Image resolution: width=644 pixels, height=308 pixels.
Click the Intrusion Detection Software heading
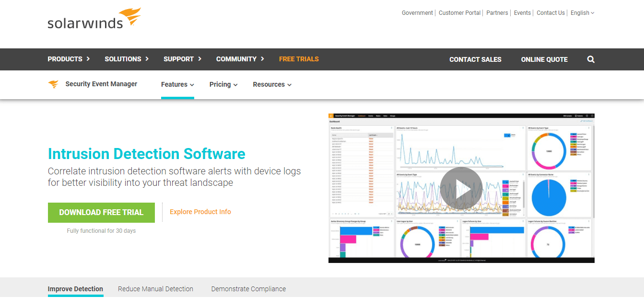147,154
